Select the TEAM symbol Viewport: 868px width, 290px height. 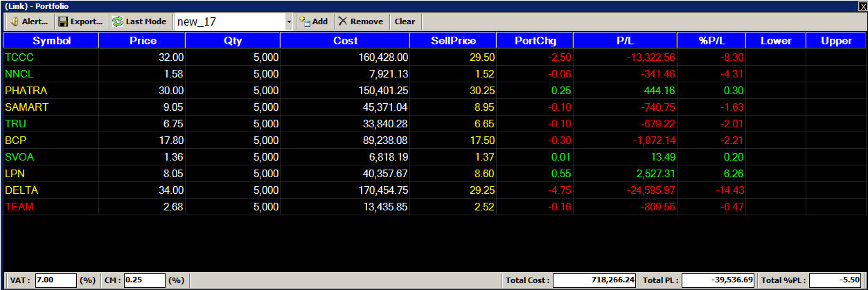pos(19,207)
